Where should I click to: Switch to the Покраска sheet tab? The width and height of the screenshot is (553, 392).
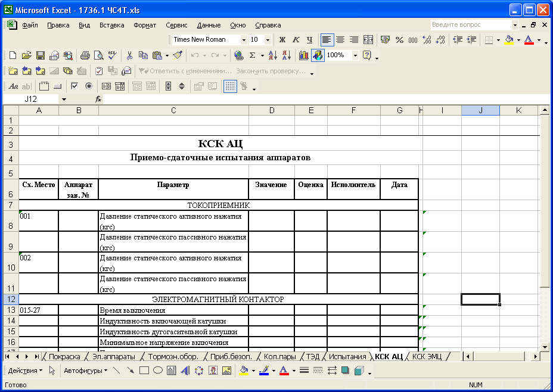[x=64, y=356]
